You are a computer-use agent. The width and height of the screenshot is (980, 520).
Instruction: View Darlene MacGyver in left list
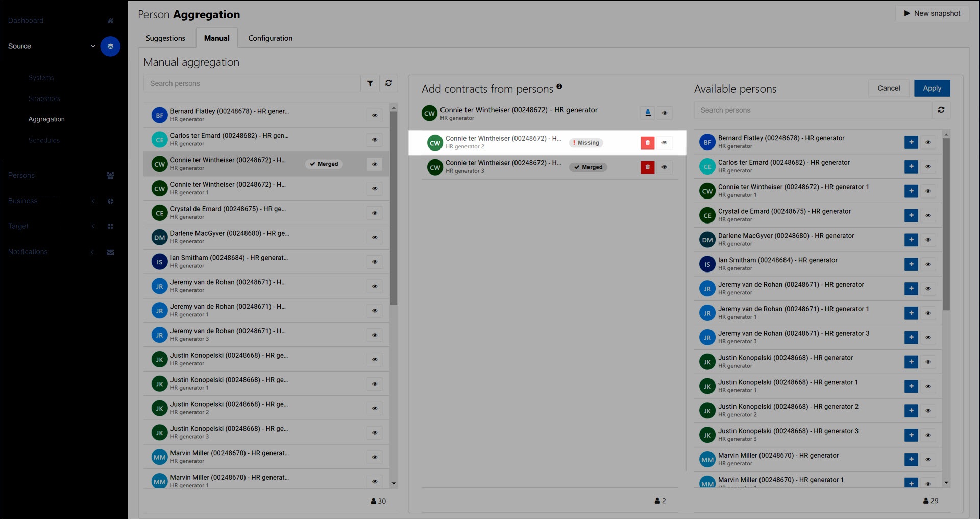pos(375,238)
